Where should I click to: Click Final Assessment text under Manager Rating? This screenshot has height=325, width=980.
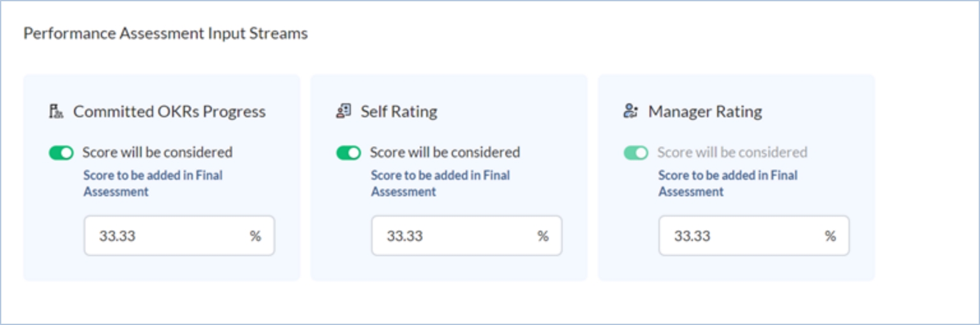pos(727,183)
